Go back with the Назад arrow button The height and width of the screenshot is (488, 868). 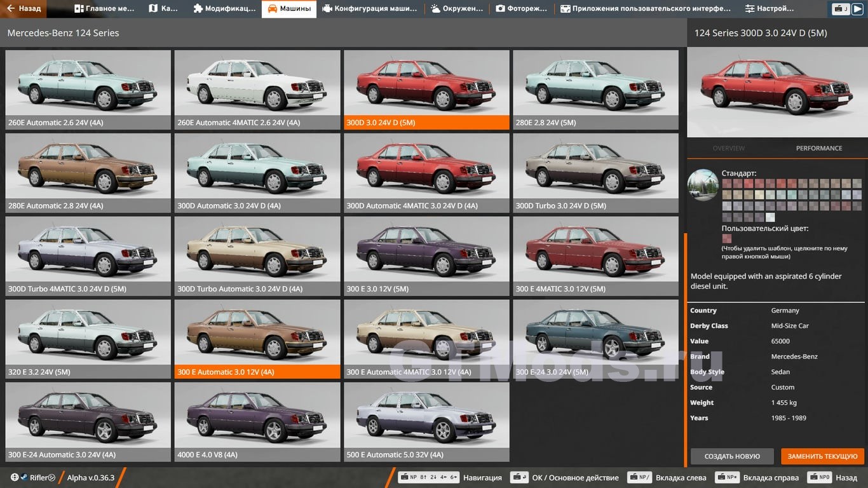[x=24, y=9]
